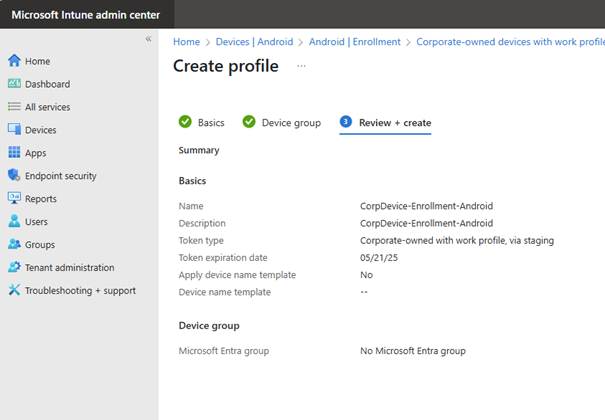Click the green checkmark beside Device group
The width and height of the screenshot is (605, 420).
[249, 121]
